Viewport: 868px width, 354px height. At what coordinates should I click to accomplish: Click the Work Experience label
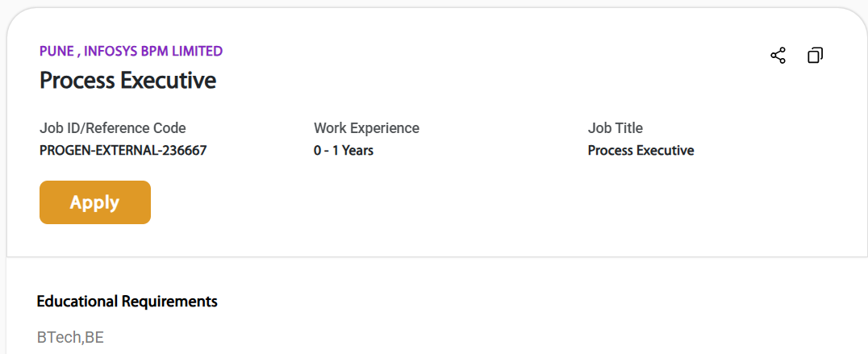coord(366,128)
